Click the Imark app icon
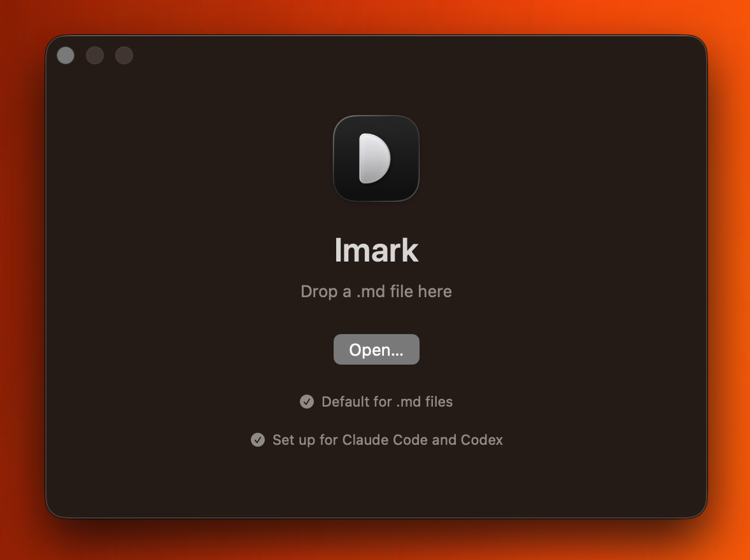The width and height of the screenshot is (750, 560). (x=376, y=158)
